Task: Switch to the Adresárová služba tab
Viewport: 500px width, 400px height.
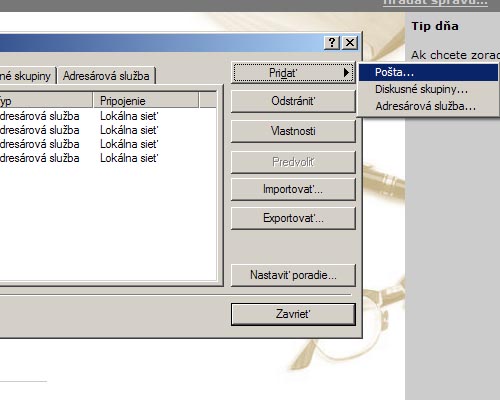Action: pos(106,76)
